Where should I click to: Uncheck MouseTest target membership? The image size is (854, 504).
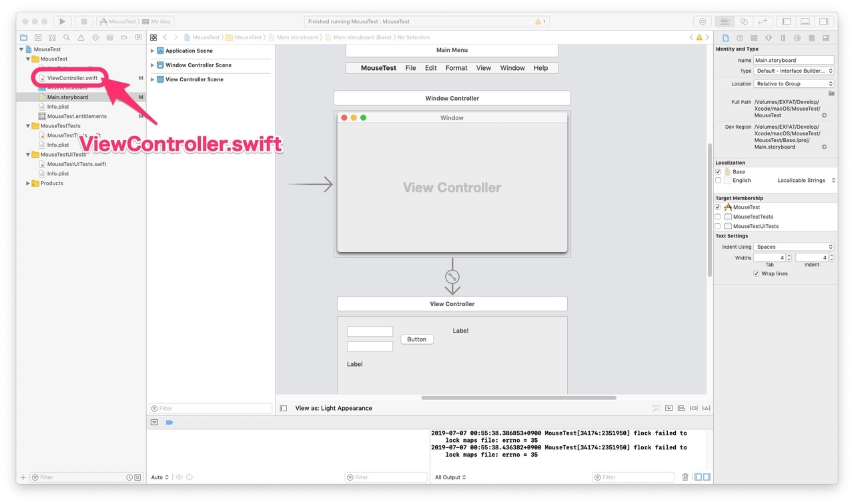(718, 207)
